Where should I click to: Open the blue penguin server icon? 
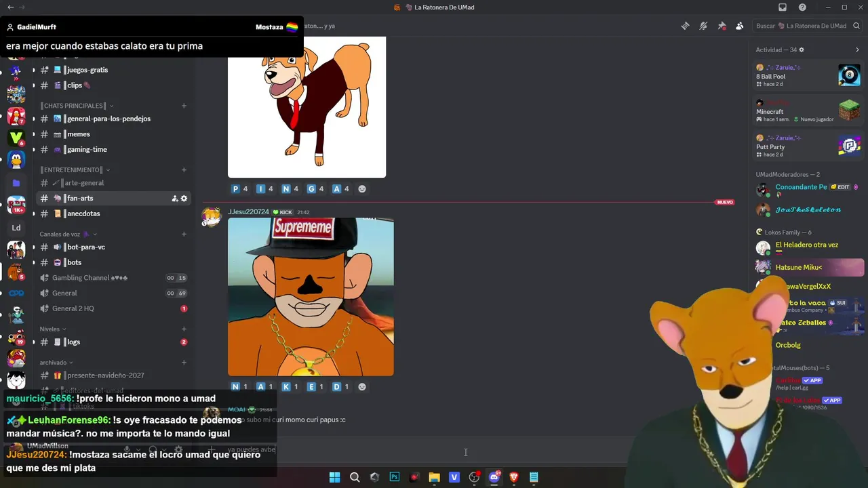[x=16, y=161]
